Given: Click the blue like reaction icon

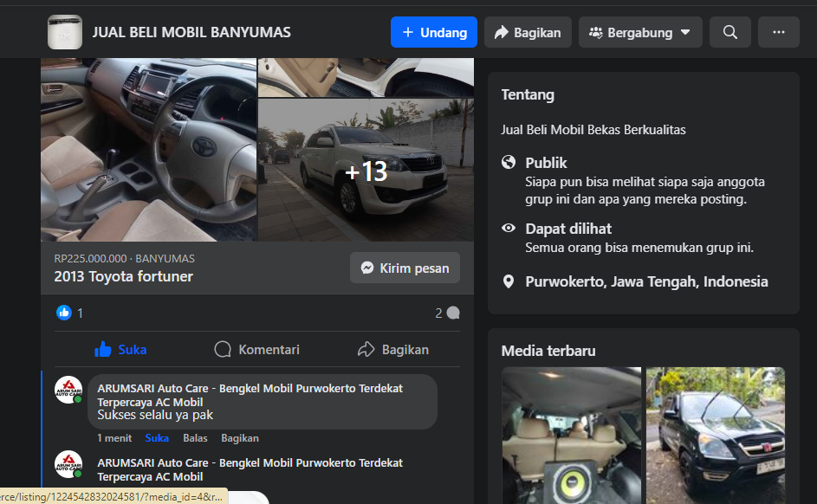Looking at the screenshot, I should (64, 313).
